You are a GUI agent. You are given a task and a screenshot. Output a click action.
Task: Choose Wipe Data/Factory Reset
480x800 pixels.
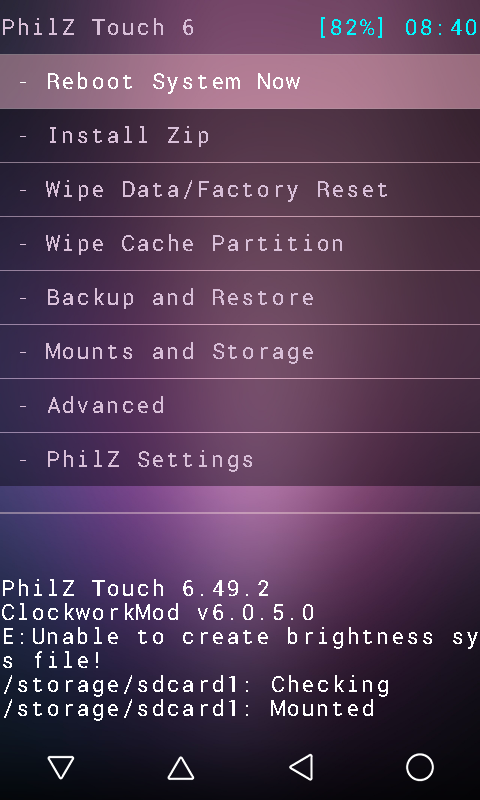click(240, 190)
